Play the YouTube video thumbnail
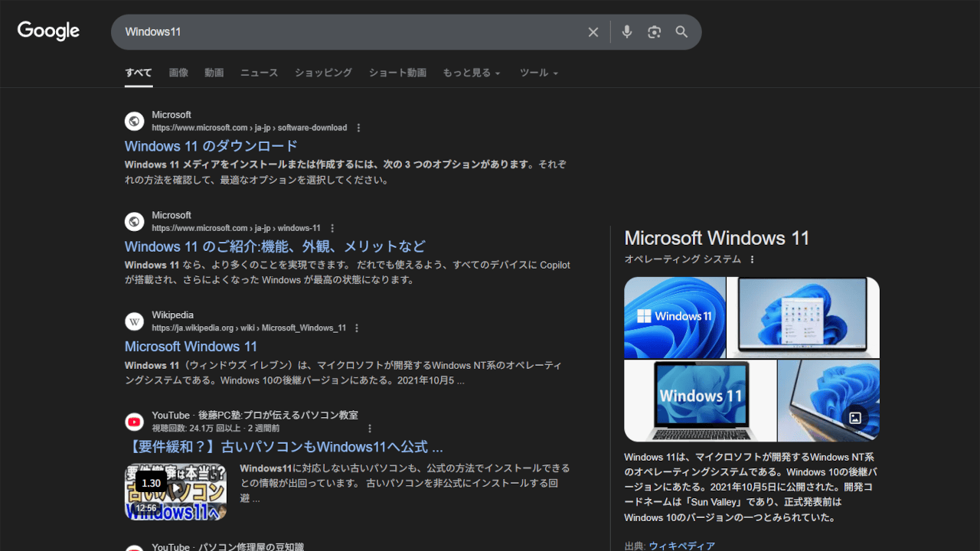 pyautogui.click(x=175, y=491)
